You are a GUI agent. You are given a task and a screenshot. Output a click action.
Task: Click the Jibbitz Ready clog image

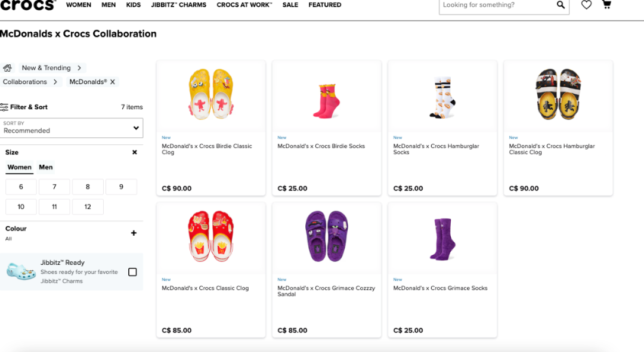(x=21, y=271)
